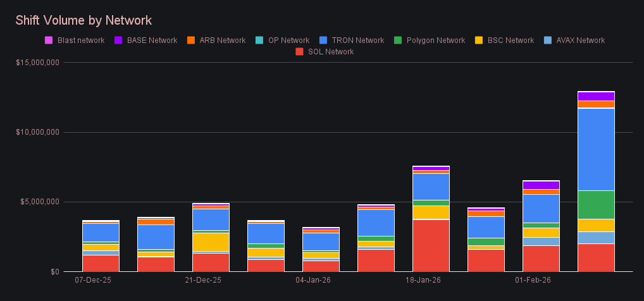This screenshot has height=301, width=644.
Task: Click the orange ARB Network legend swatch
Action: point(190,40)
